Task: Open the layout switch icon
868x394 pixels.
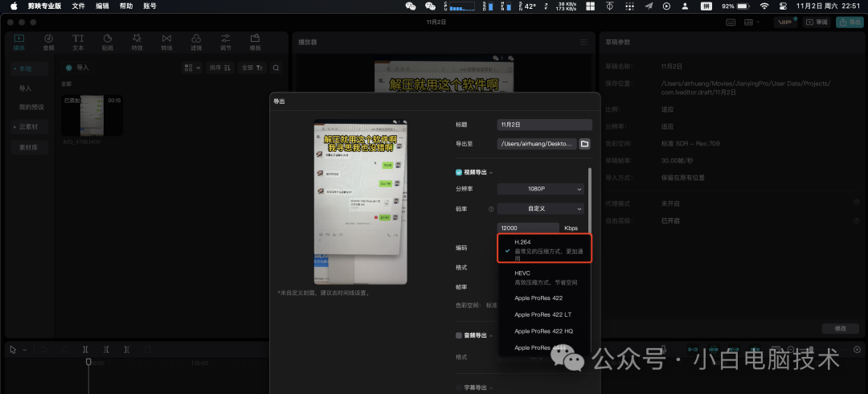Action: click(x=751, y=23)
